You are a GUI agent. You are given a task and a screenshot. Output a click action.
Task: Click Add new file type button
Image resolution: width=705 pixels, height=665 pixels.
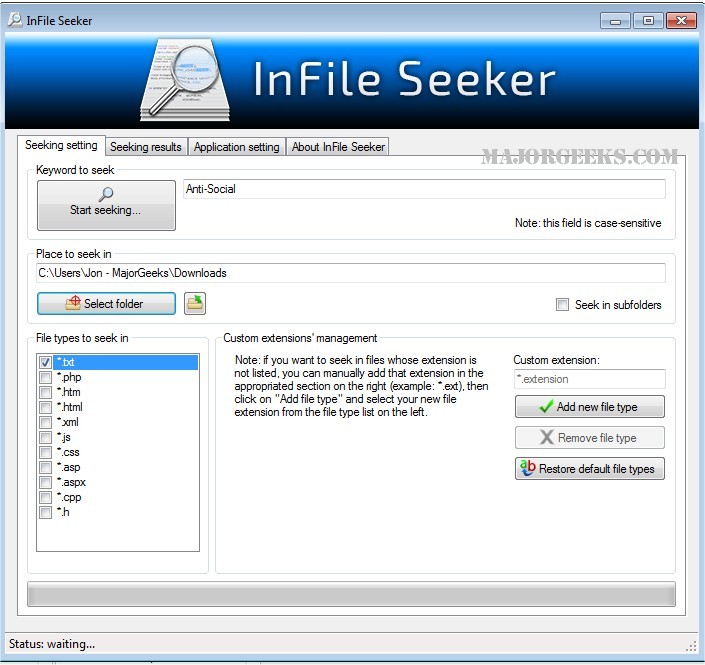point(589,406)
